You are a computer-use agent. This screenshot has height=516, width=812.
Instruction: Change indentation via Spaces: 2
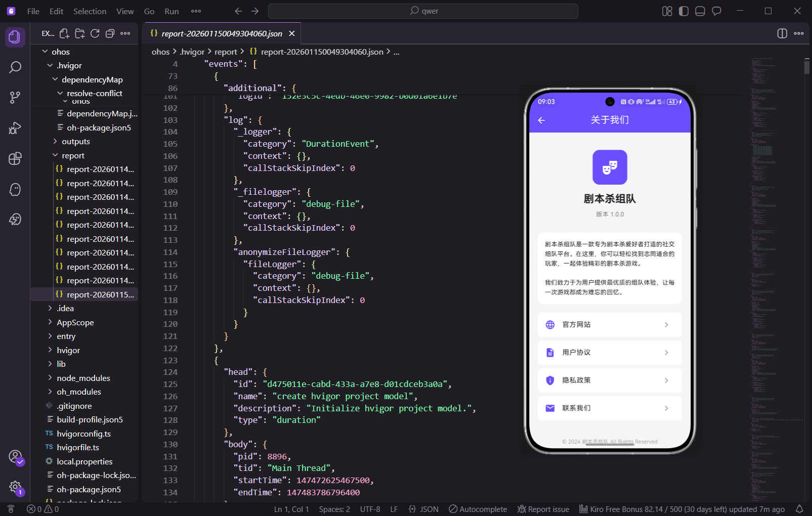[334, 509]
